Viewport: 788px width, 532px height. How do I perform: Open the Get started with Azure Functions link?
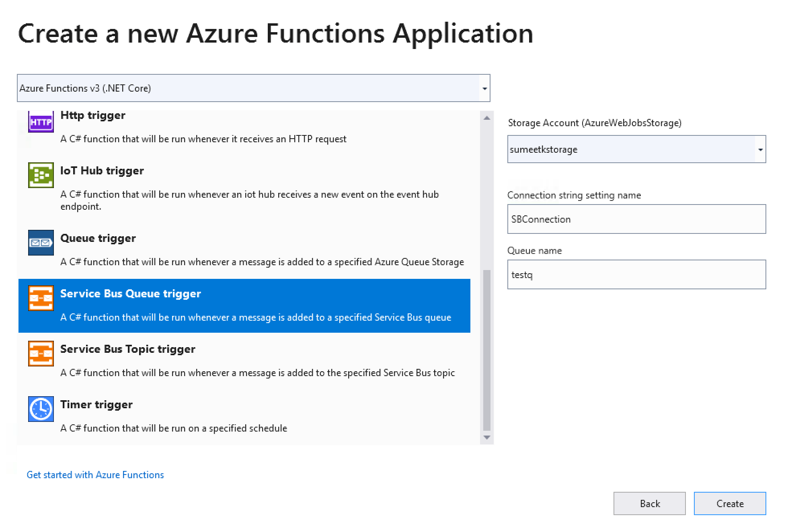(95, 475)
